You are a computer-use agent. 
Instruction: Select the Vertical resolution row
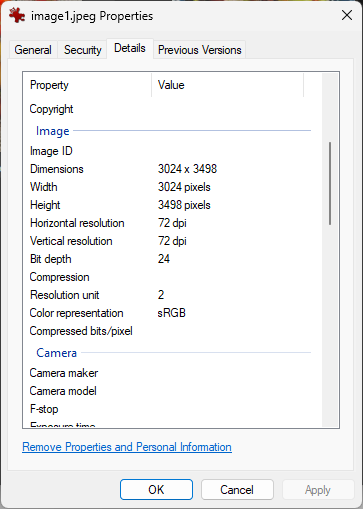170,241
